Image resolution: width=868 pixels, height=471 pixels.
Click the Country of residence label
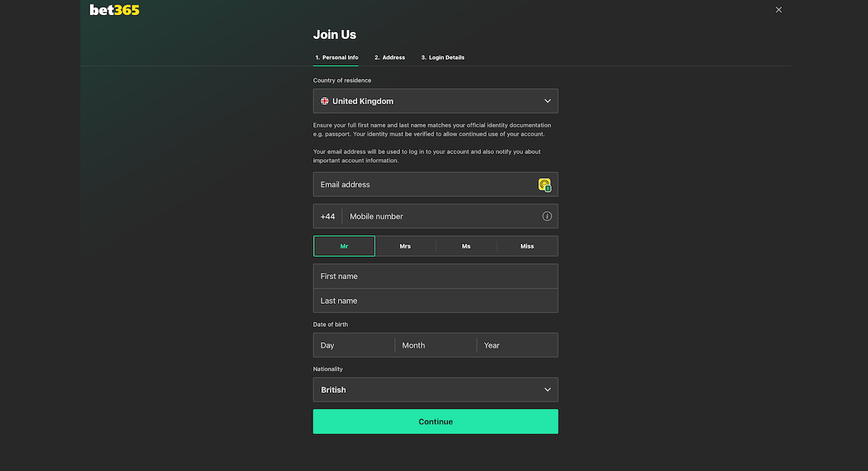point(342,80)
